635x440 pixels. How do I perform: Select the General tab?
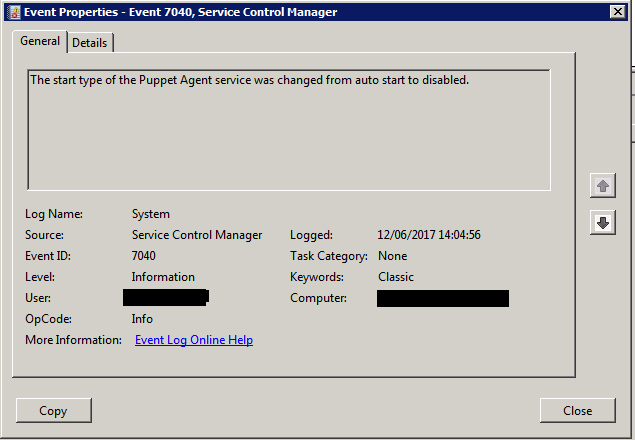tap(40, 42)
